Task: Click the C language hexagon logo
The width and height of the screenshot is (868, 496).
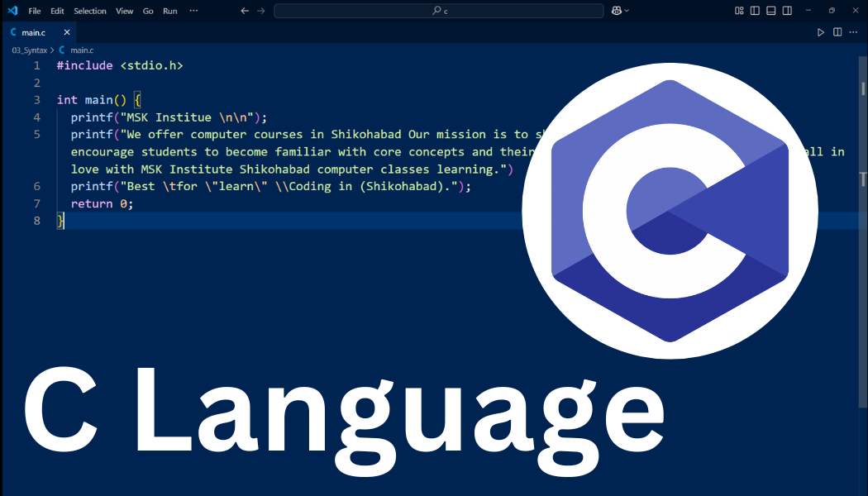Action: (x=670, y=211)
